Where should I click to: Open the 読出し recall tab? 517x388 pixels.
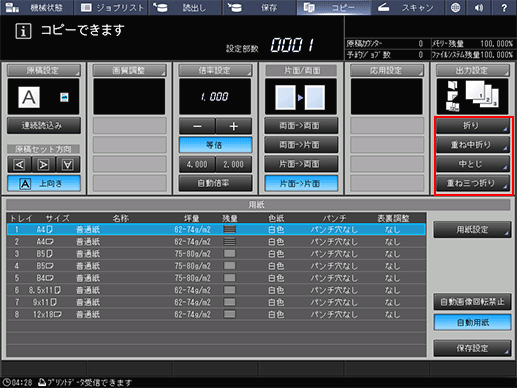(x=186, y=7)
